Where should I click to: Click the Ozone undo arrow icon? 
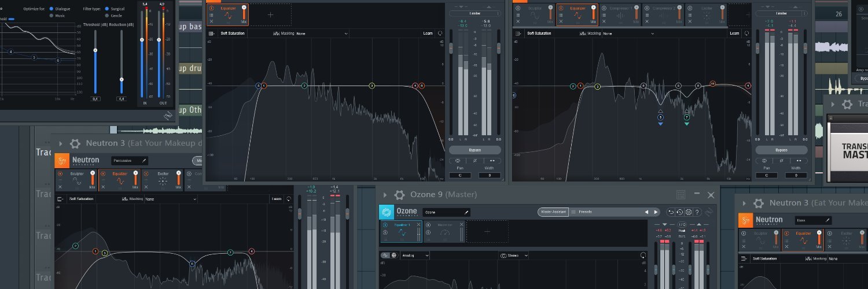(671, 212)
